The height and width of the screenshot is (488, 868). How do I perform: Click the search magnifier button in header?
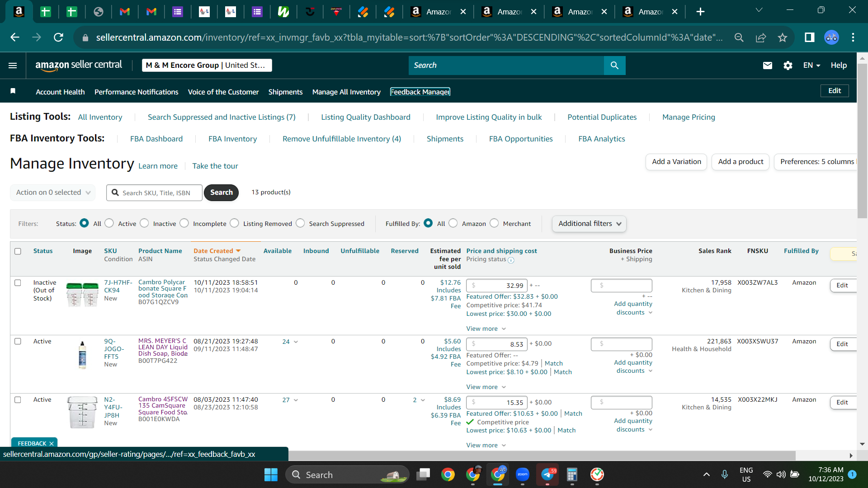(x=614, y=66)
